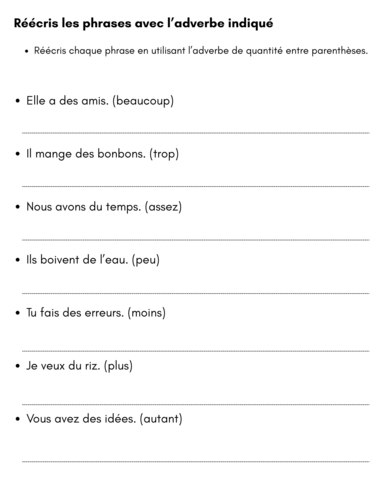The image size is (386, 500).
Task: Click the sentence 'Vous avez des idées. (autant)'
Action: pos(104,419)
